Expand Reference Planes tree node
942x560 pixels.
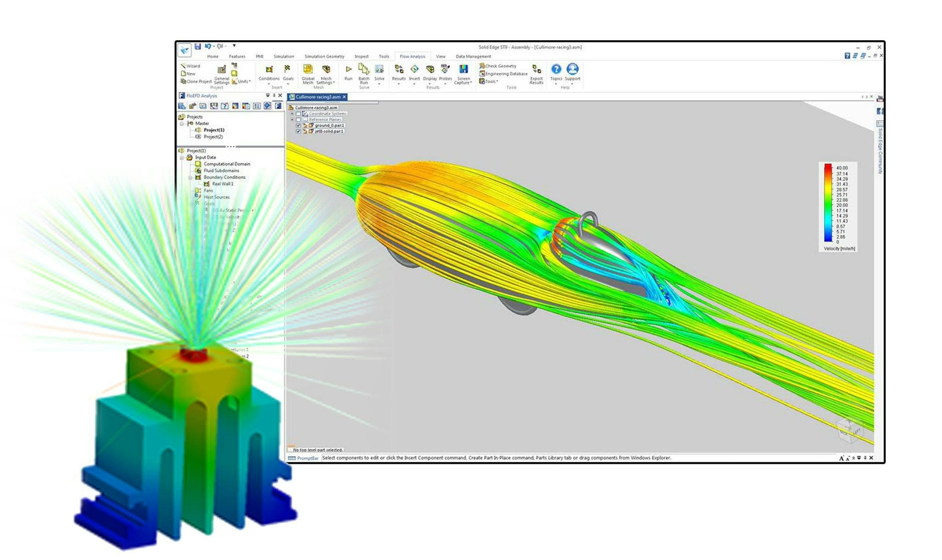[x=292, y=120]
